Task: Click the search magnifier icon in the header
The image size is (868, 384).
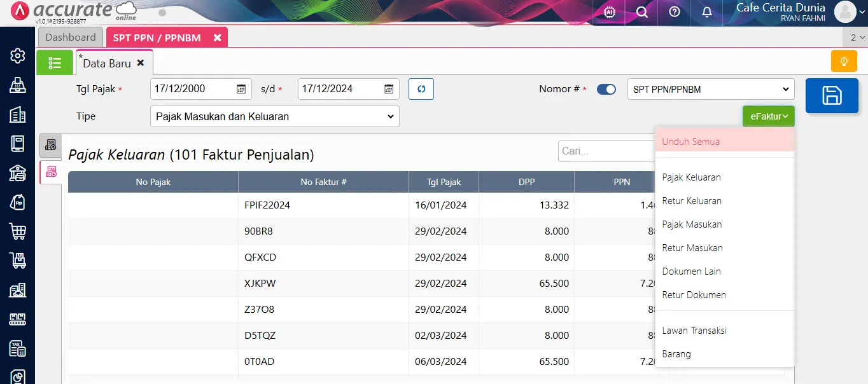Action: click(x=641, y=12)
